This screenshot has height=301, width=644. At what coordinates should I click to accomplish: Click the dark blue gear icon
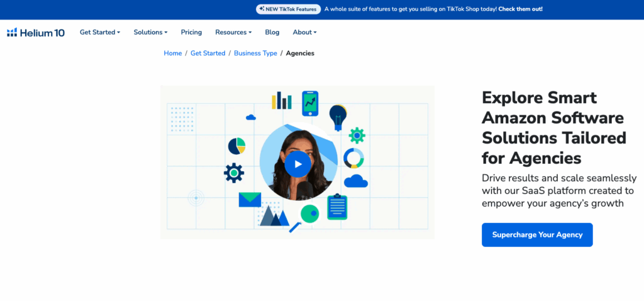point(234,173)
